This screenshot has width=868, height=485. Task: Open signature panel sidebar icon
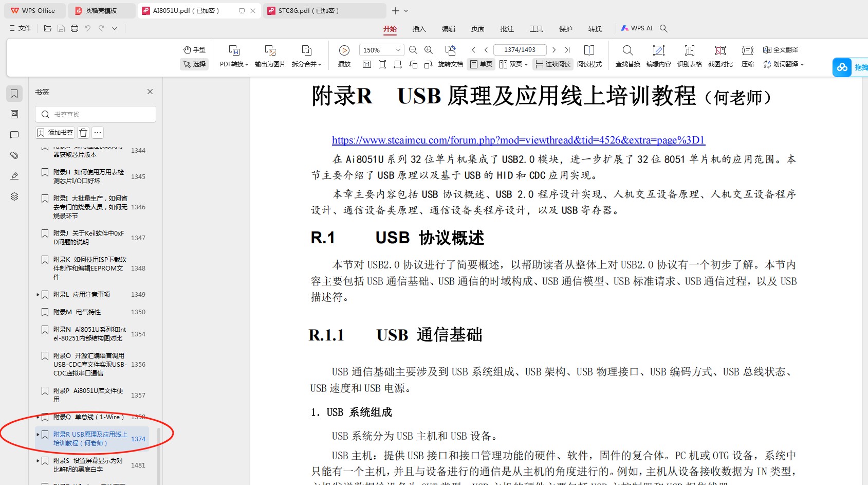[x=14, y=176]
